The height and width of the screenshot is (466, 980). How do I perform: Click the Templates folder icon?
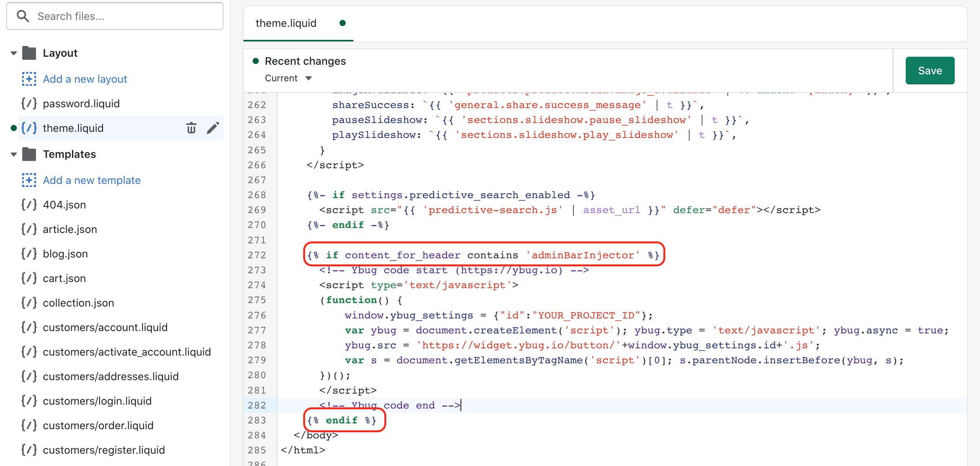(29, 154)
